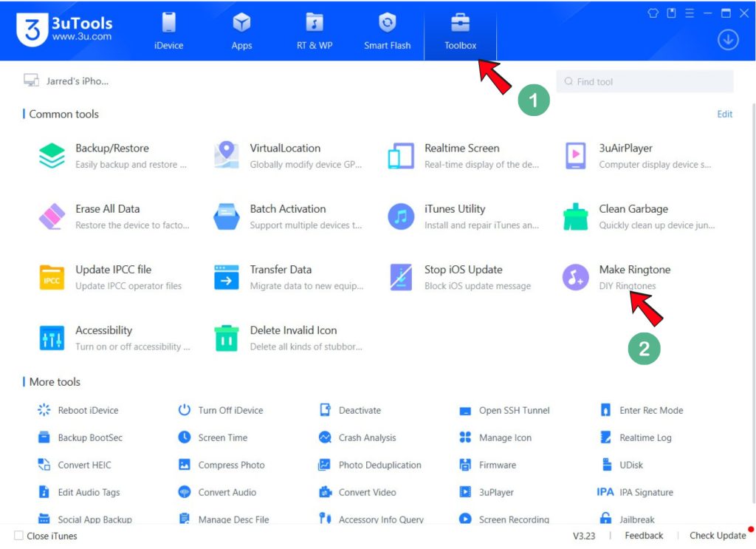Screen dimensions: 756x549
Task: Select the Toolbox tab
Action: pyautogui.click(x=461, y=31)
